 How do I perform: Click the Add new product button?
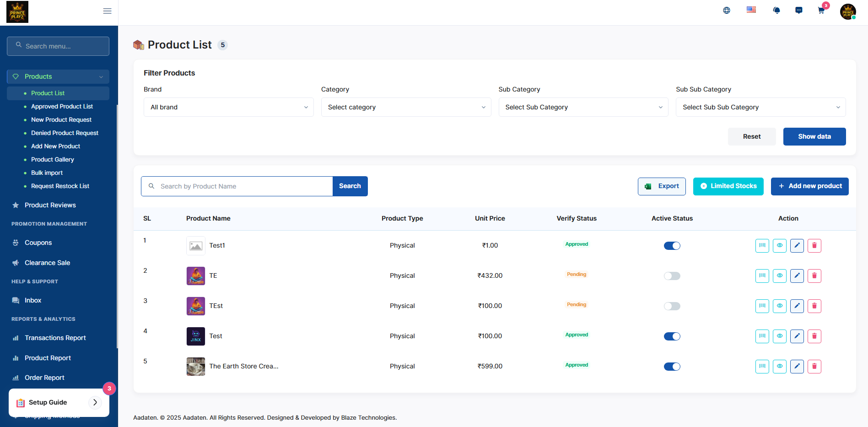tap(809, 186)
